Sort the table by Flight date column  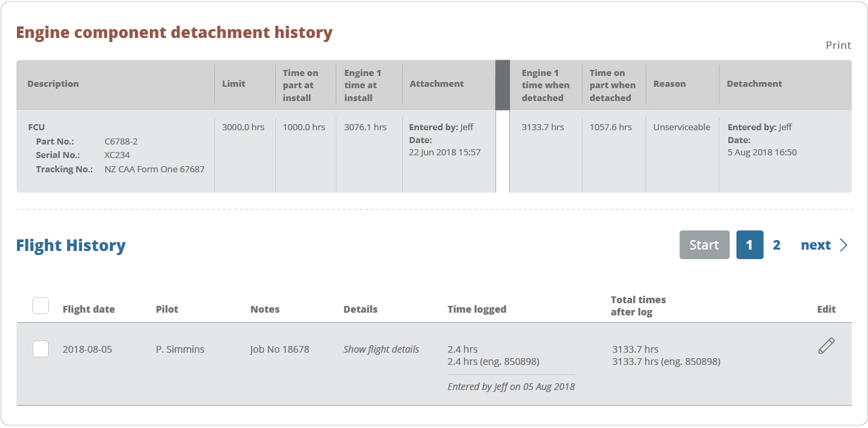click(x=88, y=309)
